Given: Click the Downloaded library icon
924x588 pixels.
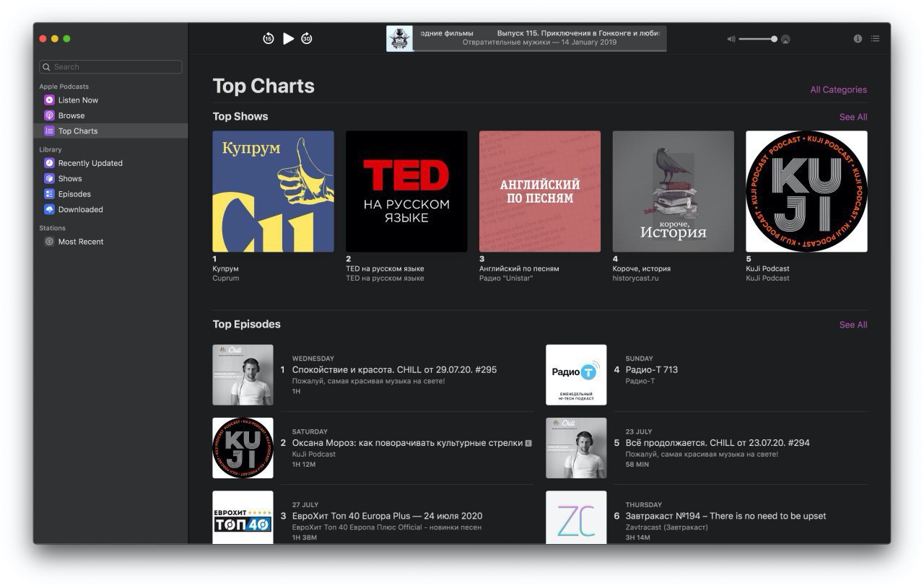Looking at the screenshot, I should (49, 210).
